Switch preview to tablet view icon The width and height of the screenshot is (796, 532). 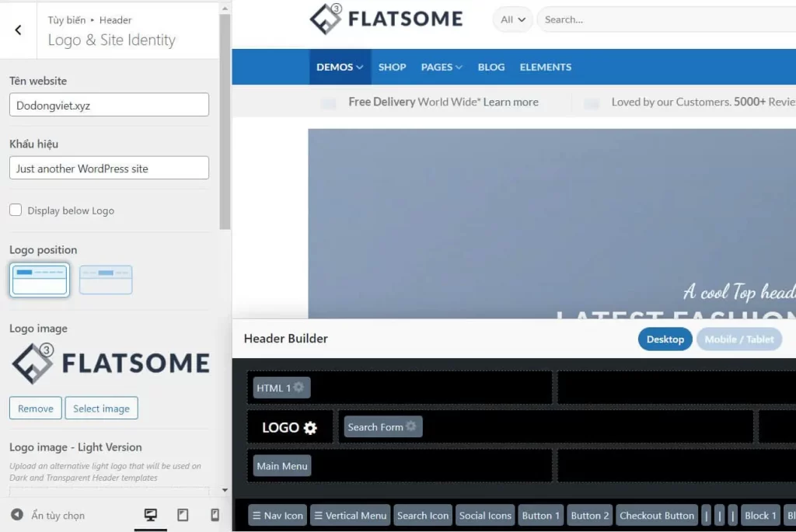[181, 515]
